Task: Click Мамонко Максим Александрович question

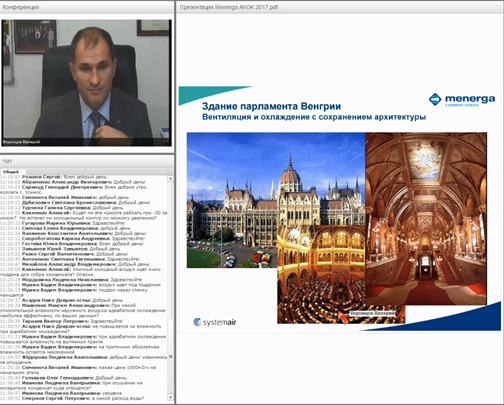Action: coord(83,310)
